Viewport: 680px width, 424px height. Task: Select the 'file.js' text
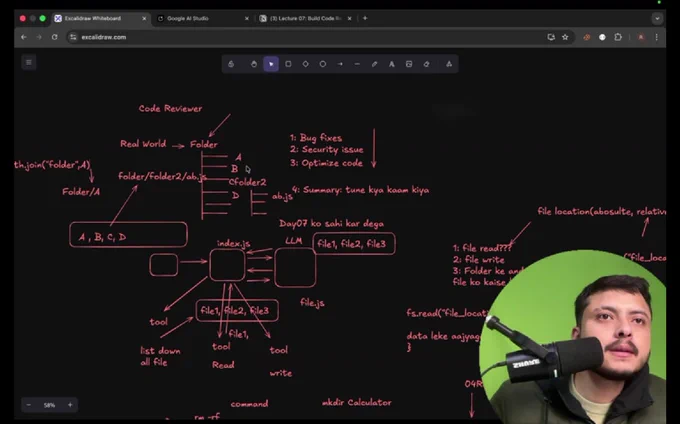click(x=312, y=303)
